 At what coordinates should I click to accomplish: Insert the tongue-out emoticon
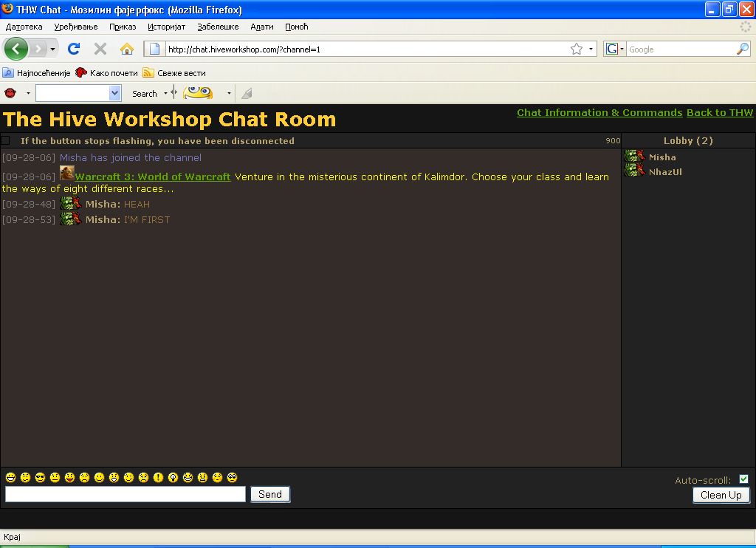tap(70, 478)
